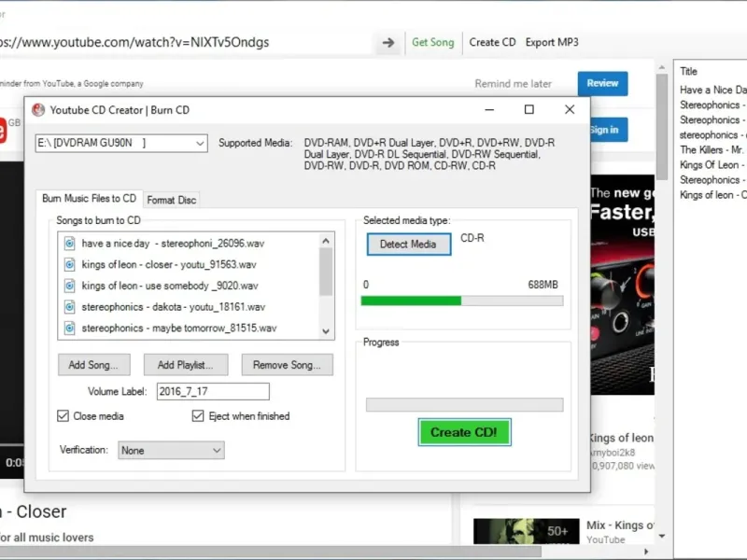Screen dimensions: 747x560
Task: Click Get Song in the main toolbar
Action: coord(433,42)
